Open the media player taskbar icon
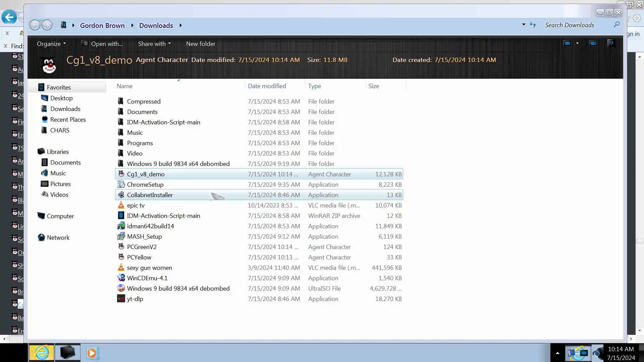Viewport: 644px width, 362px height. [x=92, y=353]
